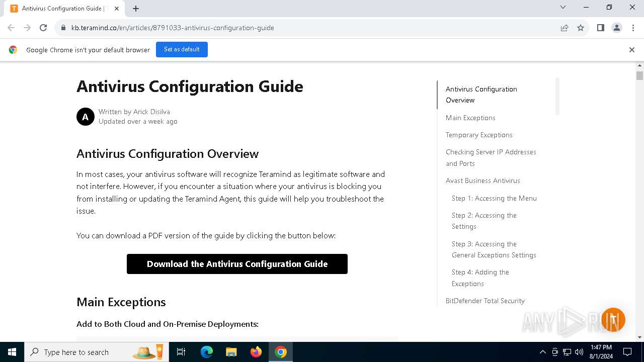The image size is (644, 362).
Task: Jump to Antivirus Configuration Overview section
Action: 481,95
